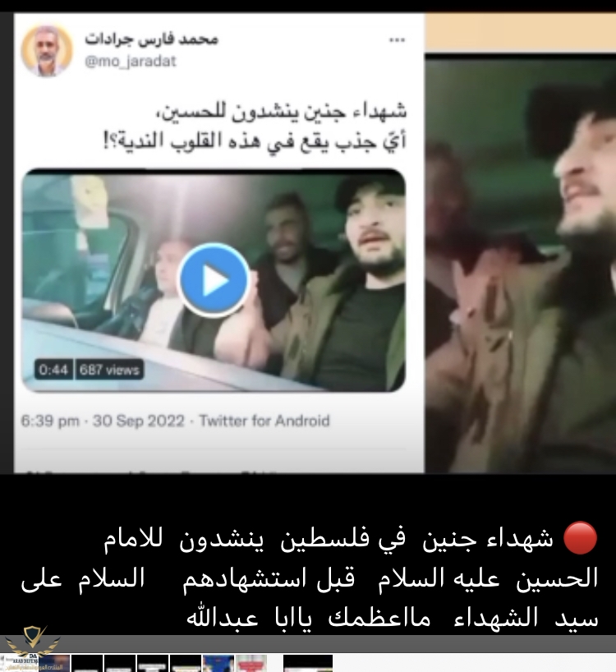Screen dimensions: 616x672
Task: Click the Arabic tweet text about شهداء جنين
Action: tap(255, 126)
